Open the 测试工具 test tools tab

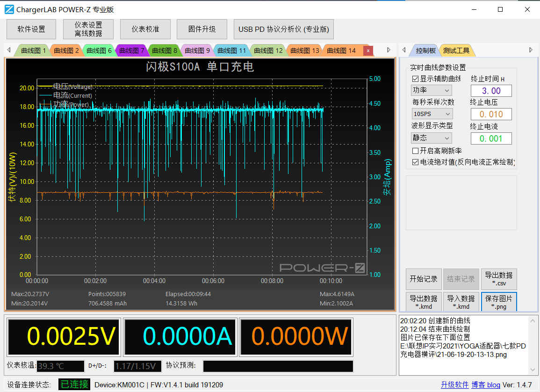tap(456, 51)
